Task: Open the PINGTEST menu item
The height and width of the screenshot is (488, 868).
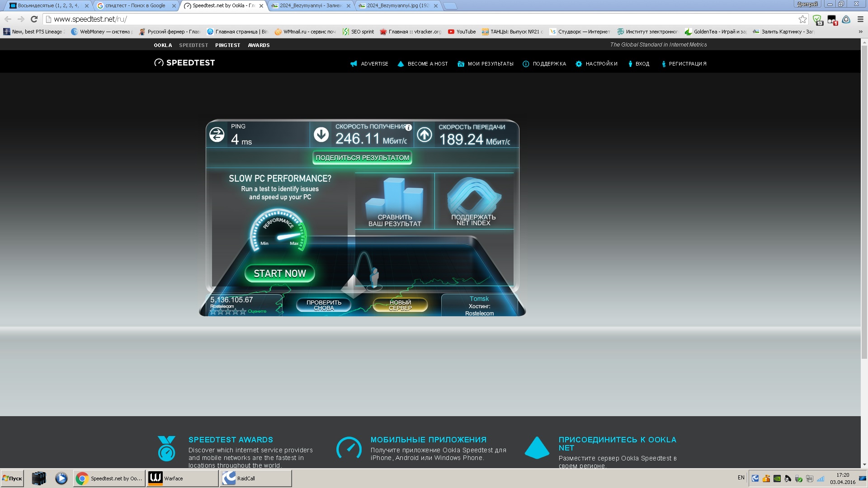Action: (227, 45)
